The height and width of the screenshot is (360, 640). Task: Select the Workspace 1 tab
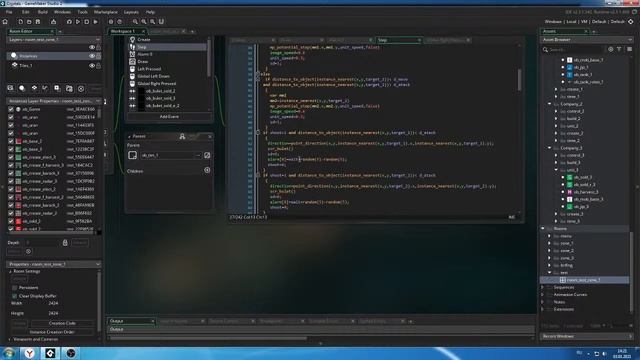coord(127,31)
